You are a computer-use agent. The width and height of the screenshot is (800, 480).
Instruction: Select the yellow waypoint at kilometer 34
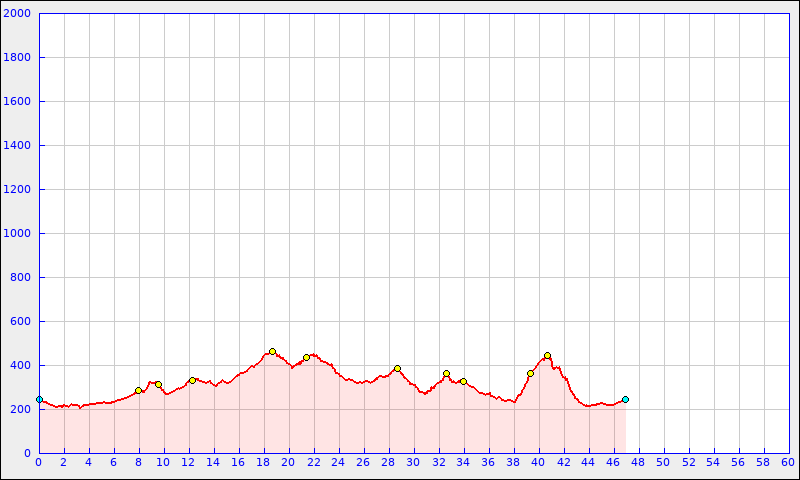click(463, 381)
